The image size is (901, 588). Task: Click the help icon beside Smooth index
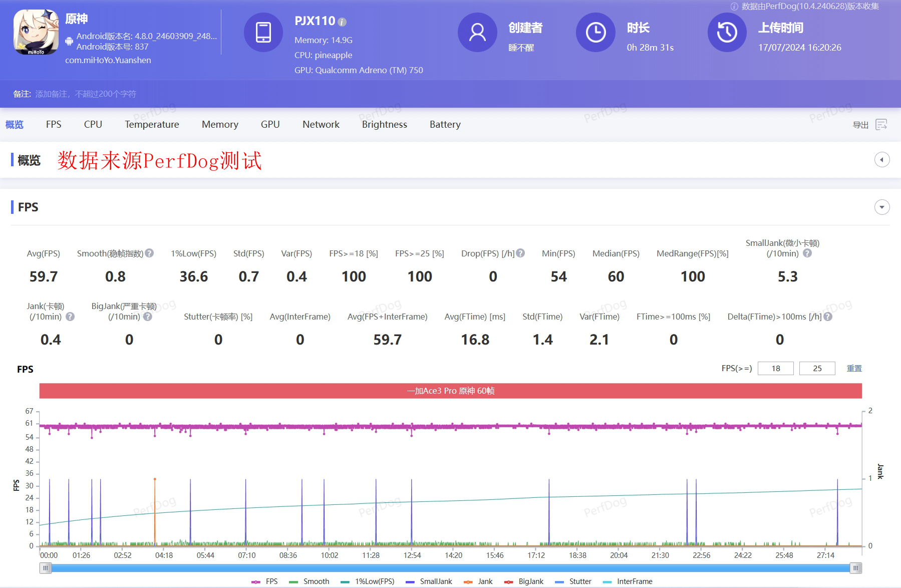[x=149, y=253]
